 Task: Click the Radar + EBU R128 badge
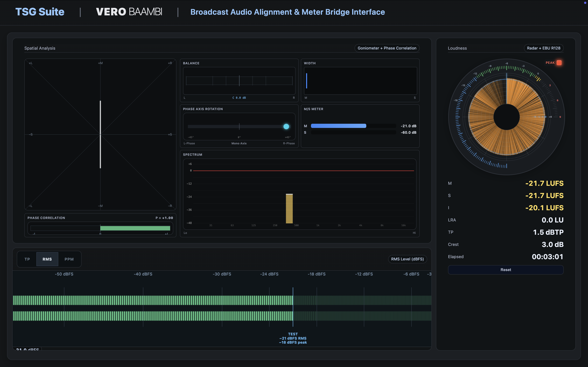[x=544, y=48]
